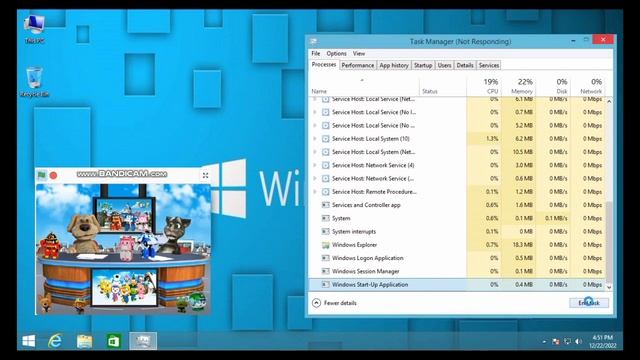This screenshot has height=360, width=640.
Task: Click the System interrupts process icon
Action: coord(325,231)
